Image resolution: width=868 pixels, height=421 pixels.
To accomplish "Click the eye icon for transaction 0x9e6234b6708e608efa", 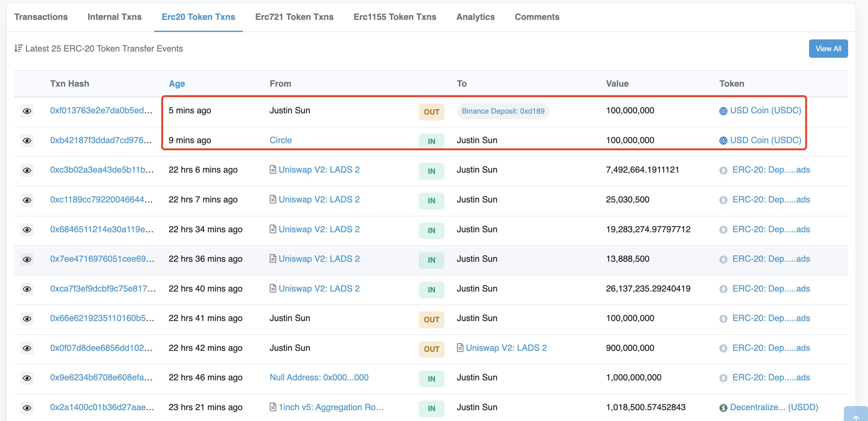I will tap(27, 378).
